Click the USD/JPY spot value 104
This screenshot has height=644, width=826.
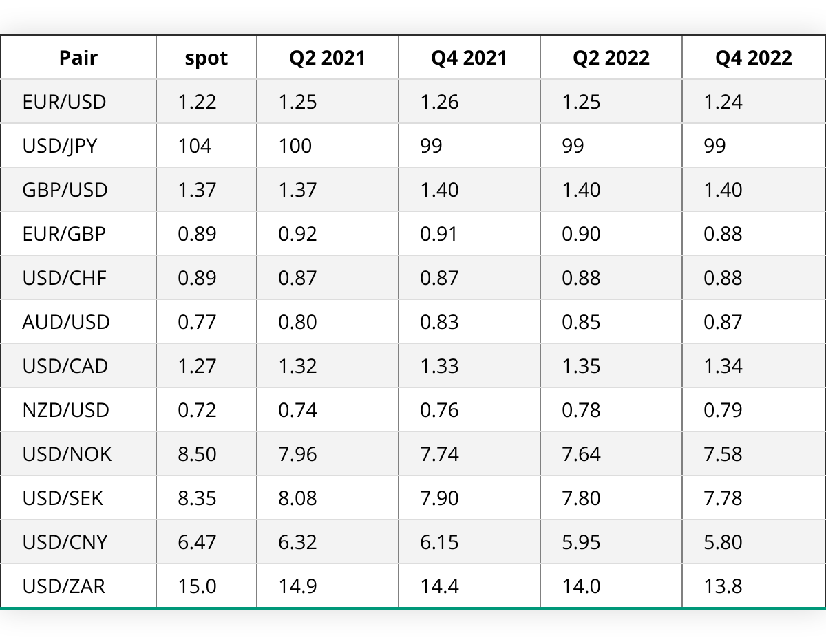pyautogui.click(x=195, y=146)
